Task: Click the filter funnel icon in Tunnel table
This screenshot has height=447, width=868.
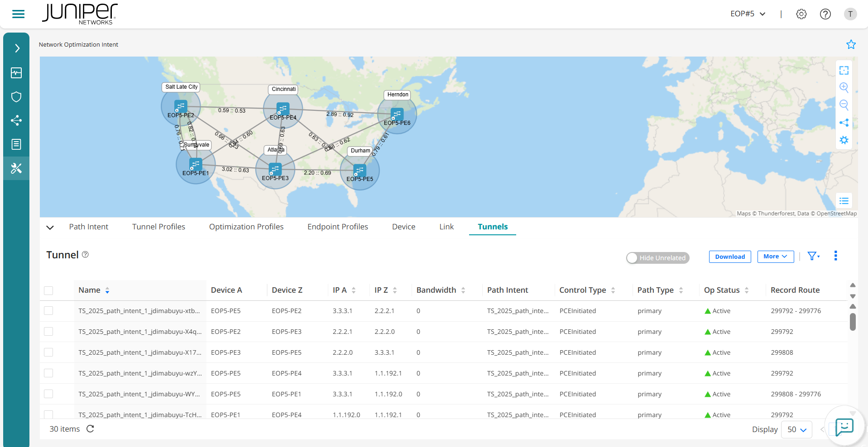Action: pyautogui.click(x=813, y=257)
